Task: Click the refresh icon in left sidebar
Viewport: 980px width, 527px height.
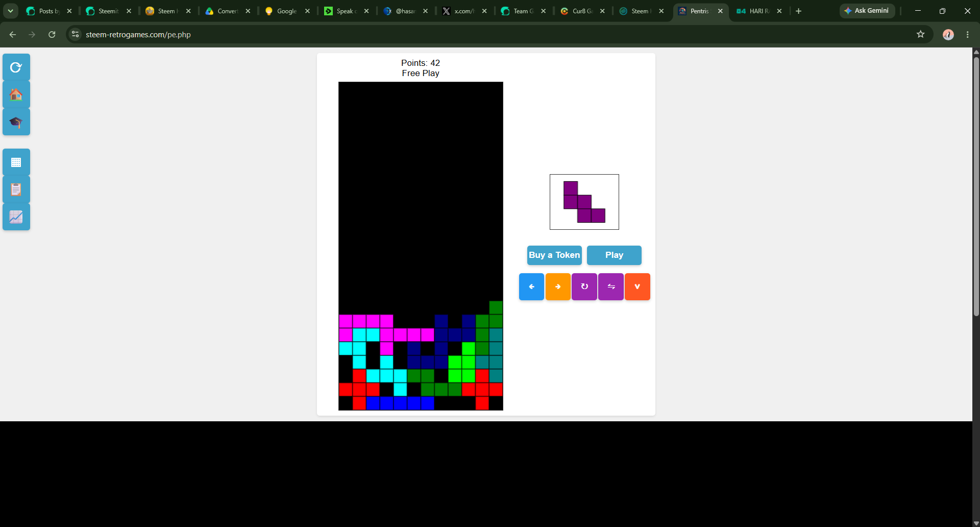Action: click(x=16, y=67)
